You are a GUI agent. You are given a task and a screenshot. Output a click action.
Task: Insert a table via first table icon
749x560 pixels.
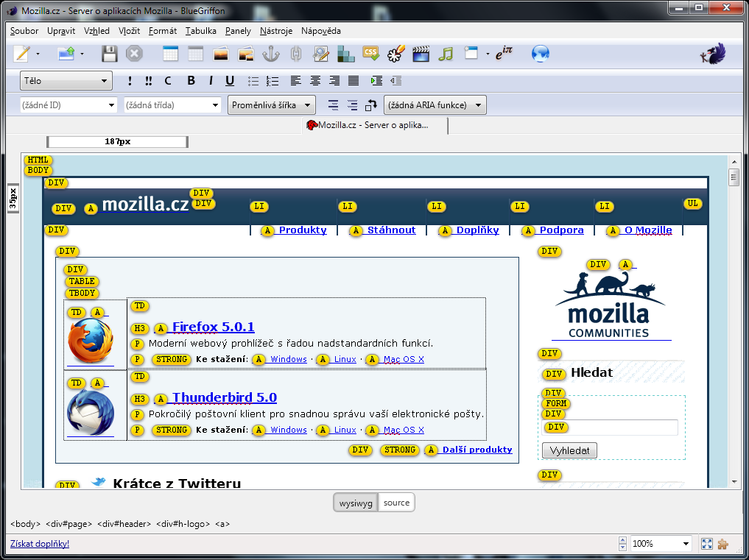pyautogui.click(x=170, y=54)
